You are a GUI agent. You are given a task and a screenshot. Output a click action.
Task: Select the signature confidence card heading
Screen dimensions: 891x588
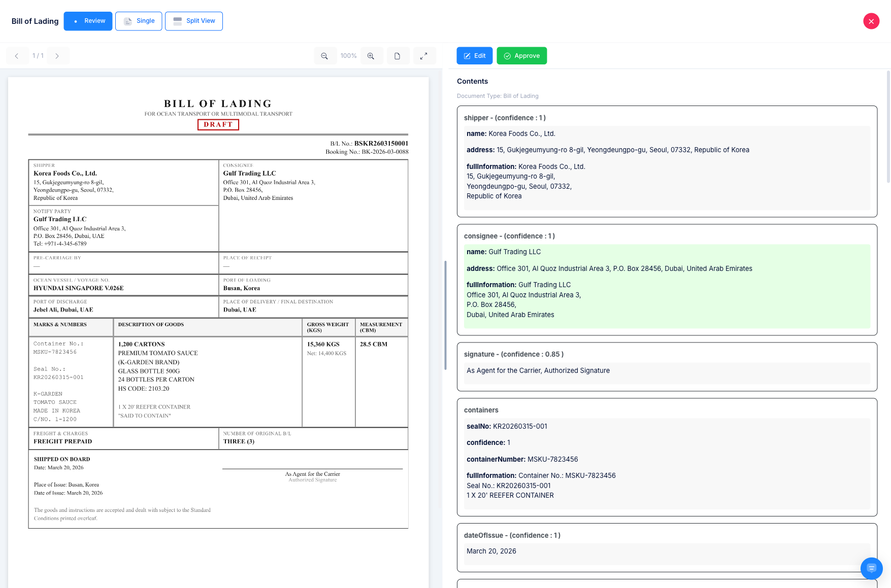click(514, 354)
